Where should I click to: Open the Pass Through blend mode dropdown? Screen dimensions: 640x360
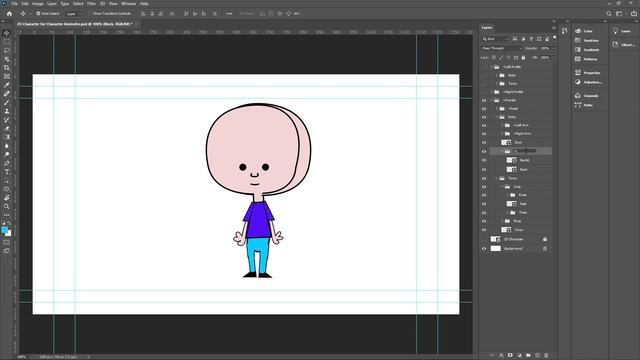tap(502, 48)
